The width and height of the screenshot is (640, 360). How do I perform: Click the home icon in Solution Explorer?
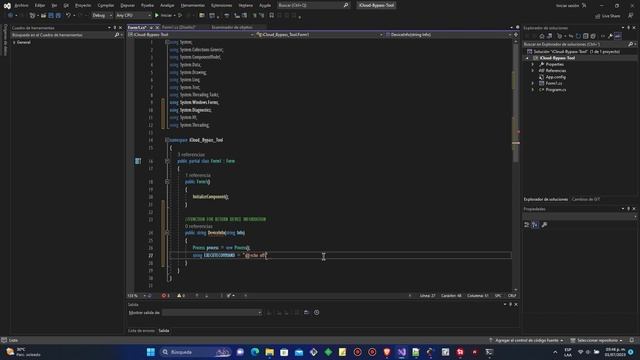tap(542, 36)
